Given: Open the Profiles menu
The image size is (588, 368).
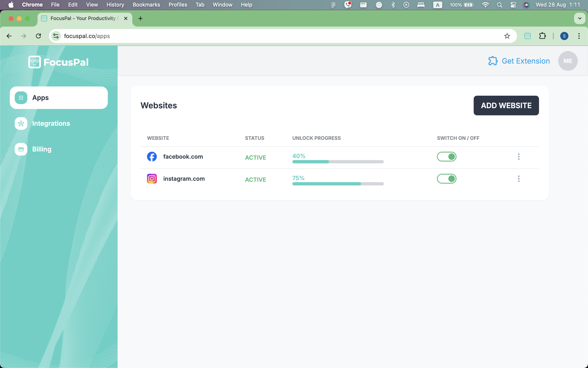Looking at the screenshot, I should pyautogui.click(x=178, y=5).
